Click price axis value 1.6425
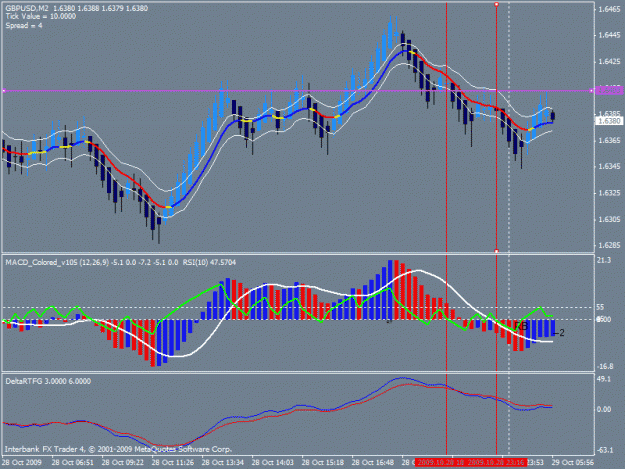The width and height of the screenshot is (625, 469). [609, 62]
